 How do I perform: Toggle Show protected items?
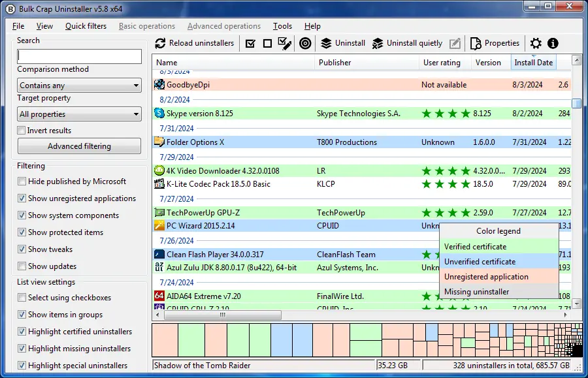[x=22, y=232]
